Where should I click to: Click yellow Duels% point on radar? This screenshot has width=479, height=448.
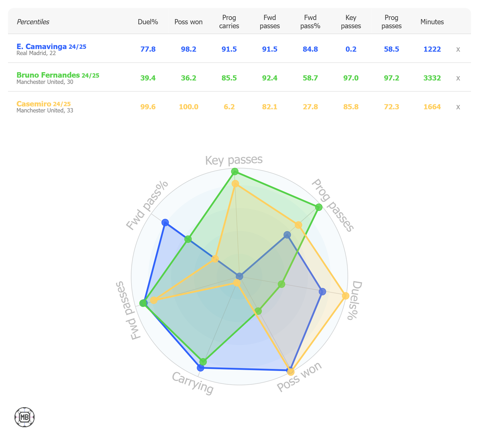coord(346,296)
